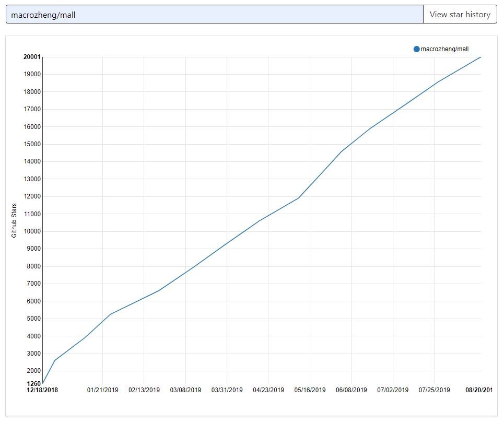The image size is (504, 423).
Task: Click the 1260 y-axis minimum label
Action: pos(32,384)
